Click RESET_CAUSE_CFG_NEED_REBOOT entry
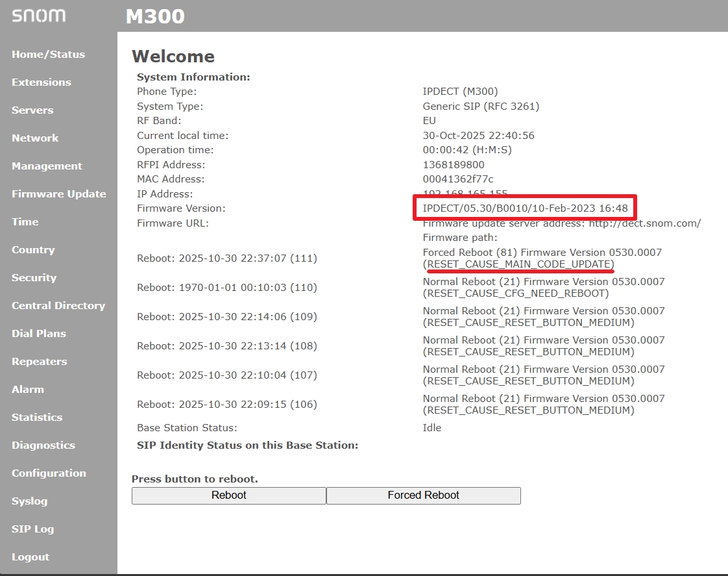728x576 pixels. [516, 293]
